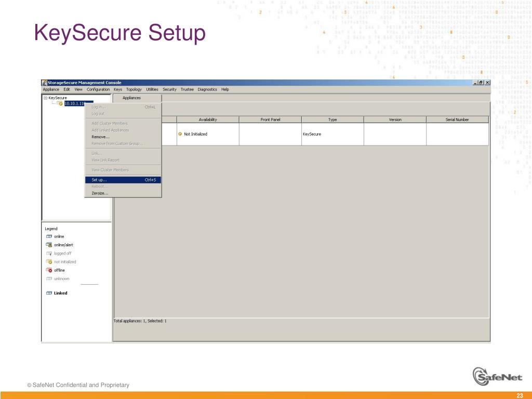Viewport: 532px width, 399px height.
Task: Open the Configuration menu
Action: (x=98, y=89)
